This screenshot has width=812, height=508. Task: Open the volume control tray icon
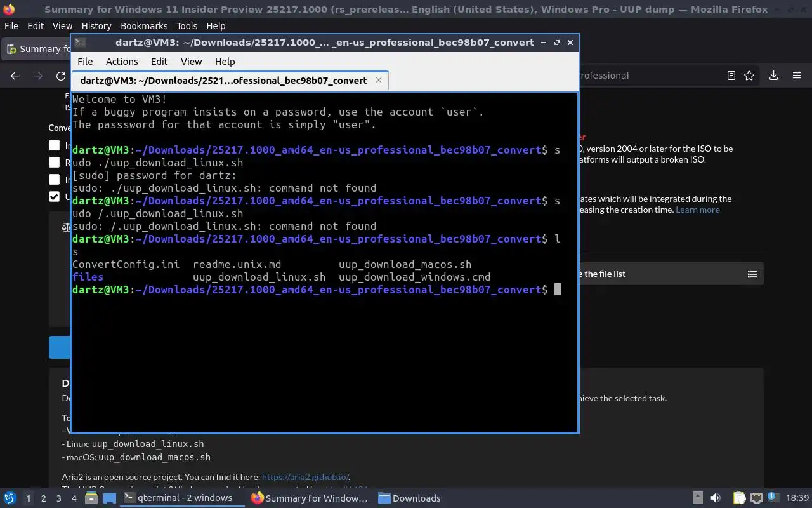click(x=716, y=498)
